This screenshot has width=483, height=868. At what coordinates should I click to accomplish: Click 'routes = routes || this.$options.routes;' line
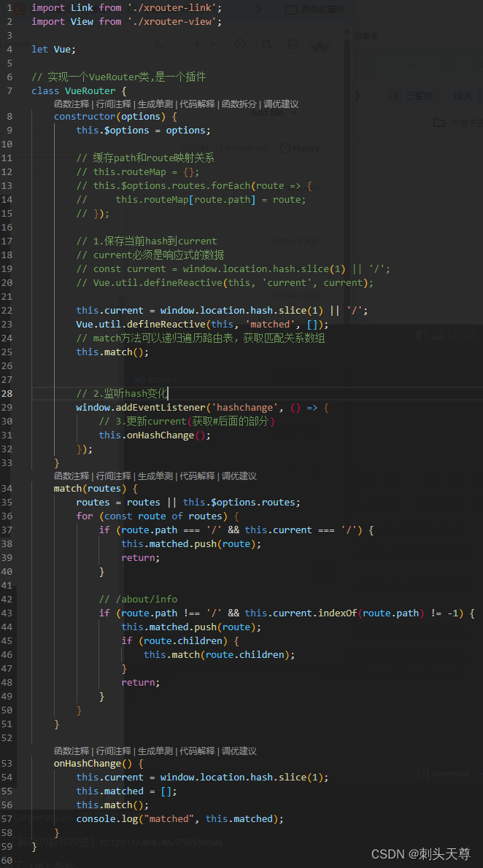(x=188, y=502)
